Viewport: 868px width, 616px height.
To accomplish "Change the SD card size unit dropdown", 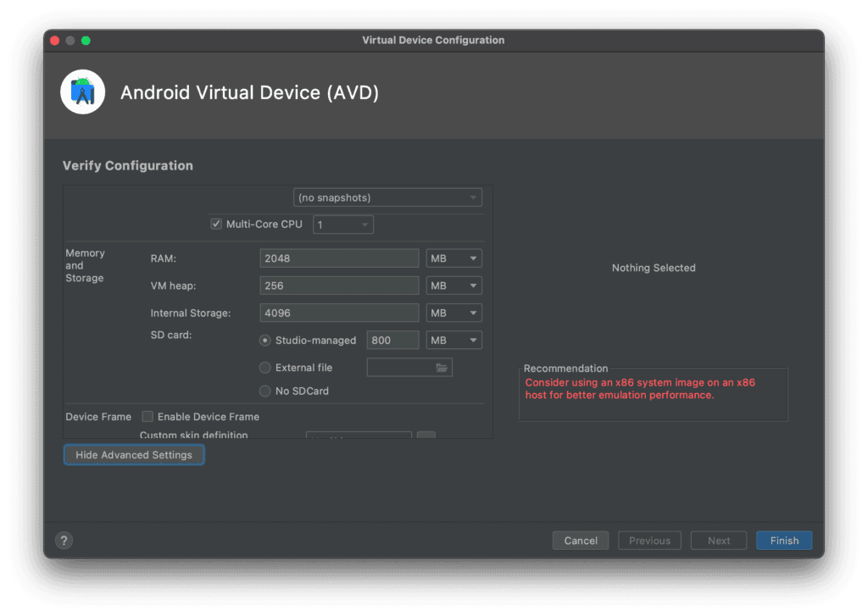I will pyautogui.click(x=454, y=341).
